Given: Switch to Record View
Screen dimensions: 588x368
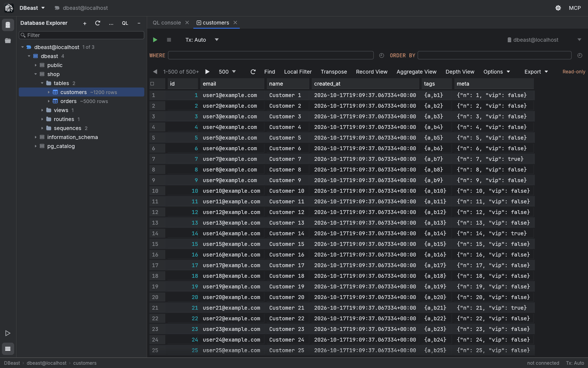Looking at the screenshot, I should (372, 72).
